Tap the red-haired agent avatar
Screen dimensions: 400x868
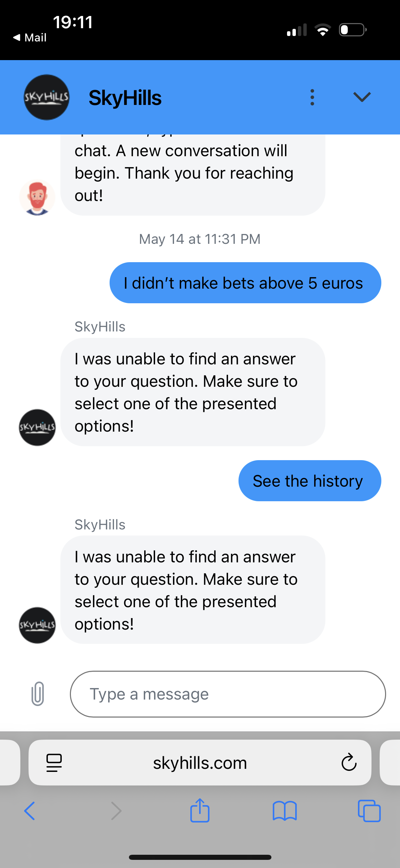[x=37, y=197]
